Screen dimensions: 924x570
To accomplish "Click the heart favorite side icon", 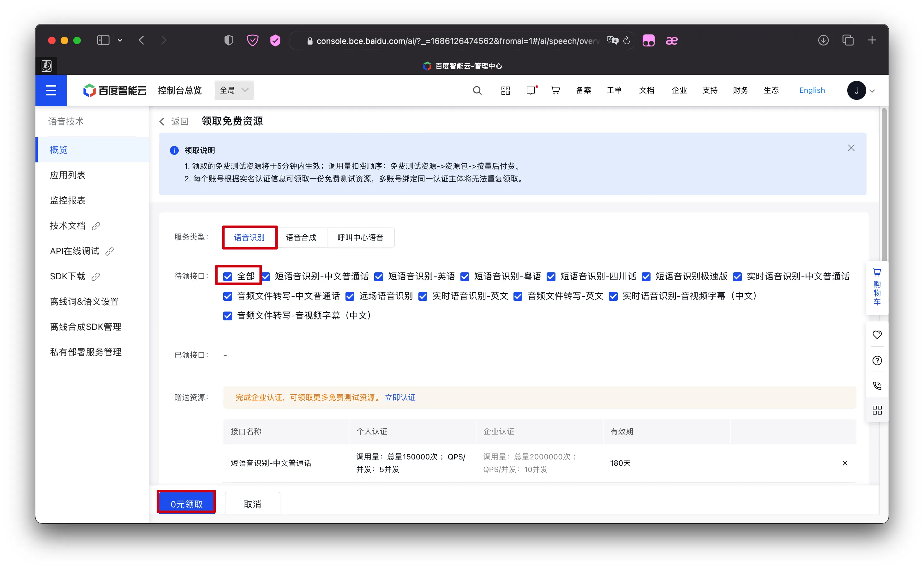I will pos(877,334).
